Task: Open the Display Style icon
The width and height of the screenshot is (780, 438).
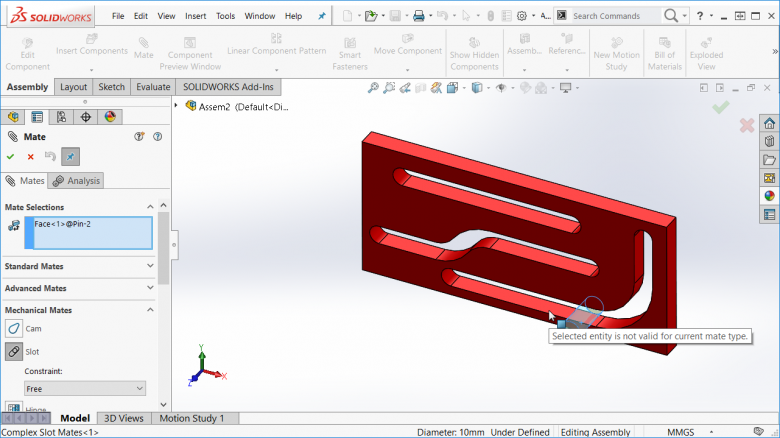Action: click(477, 88)
